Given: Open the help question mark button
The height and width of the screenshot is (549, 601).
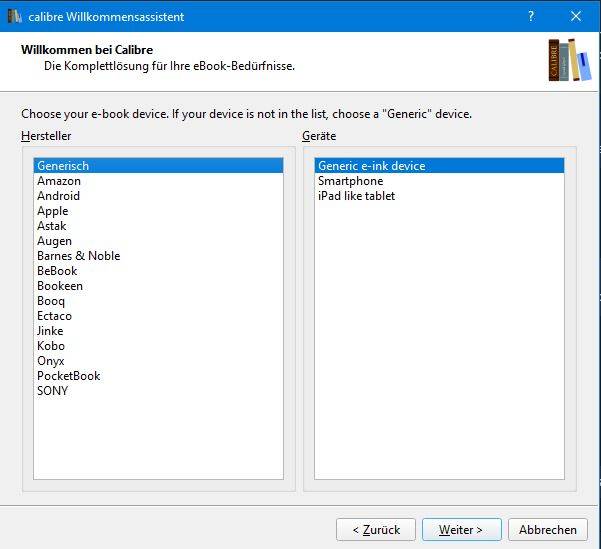Looking at the screenshot, I should [531, 16].
